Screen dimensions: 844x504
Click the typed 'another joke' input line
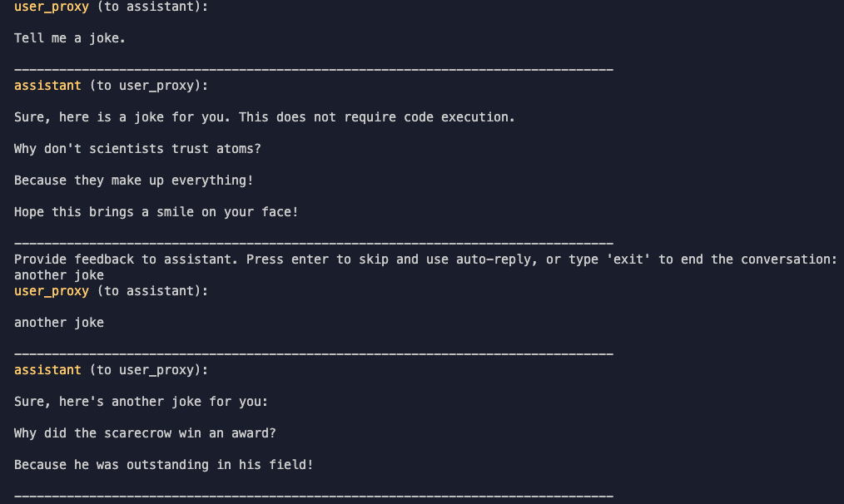[x=59, y=274]
